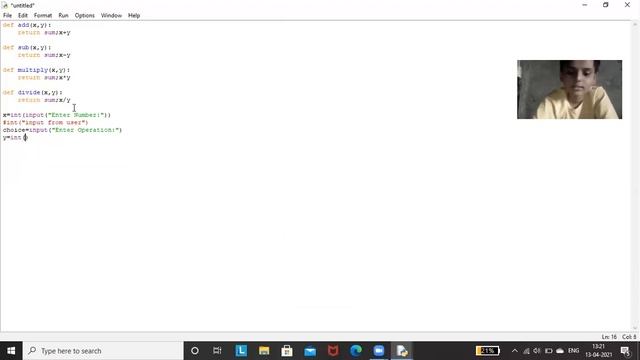The width and height of the screenshot is (640, 360).
Task: Click the line "return sum;x*y"
Action: pyautogui.click(x=44, y=77)
